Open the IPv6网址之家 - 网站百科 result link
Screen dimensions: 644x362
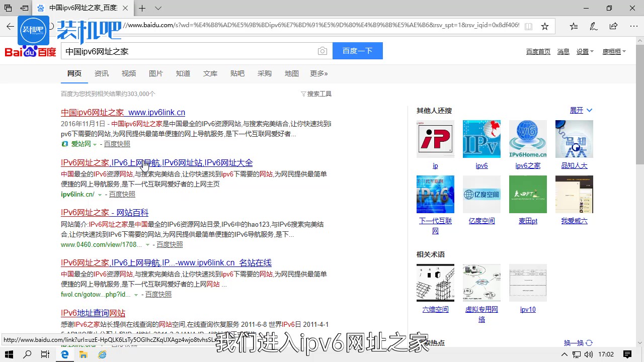click(104, 212)
